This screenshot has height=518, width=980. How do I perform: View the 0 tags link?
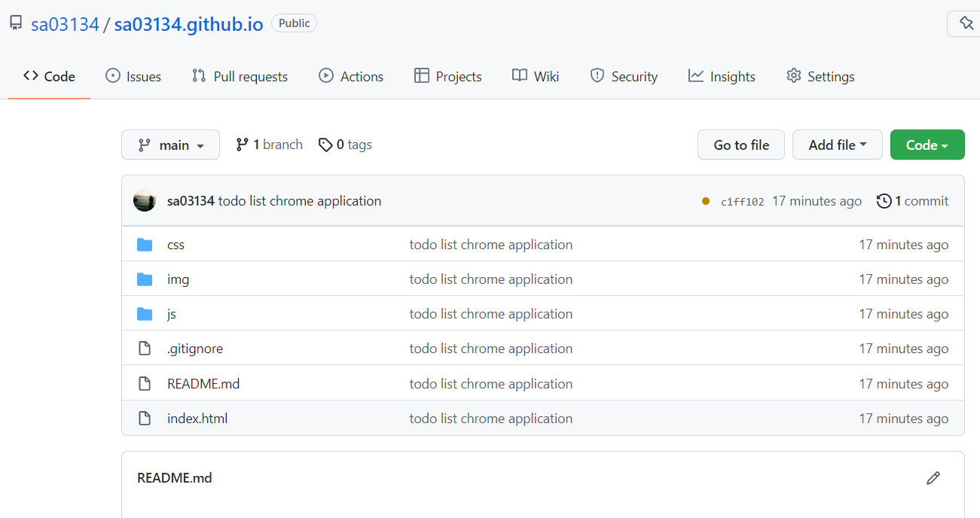tap(345, 145)
